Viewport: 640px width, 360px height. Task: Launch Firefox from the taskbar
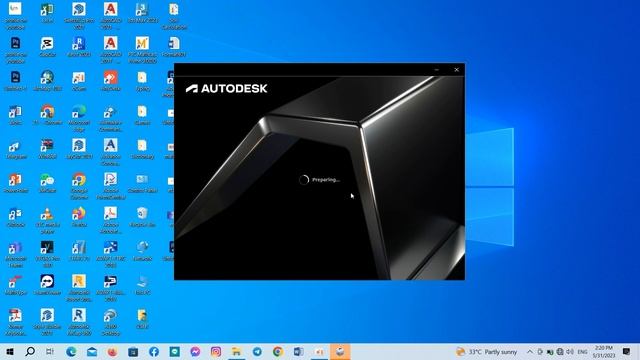click(x=113, y=351)
